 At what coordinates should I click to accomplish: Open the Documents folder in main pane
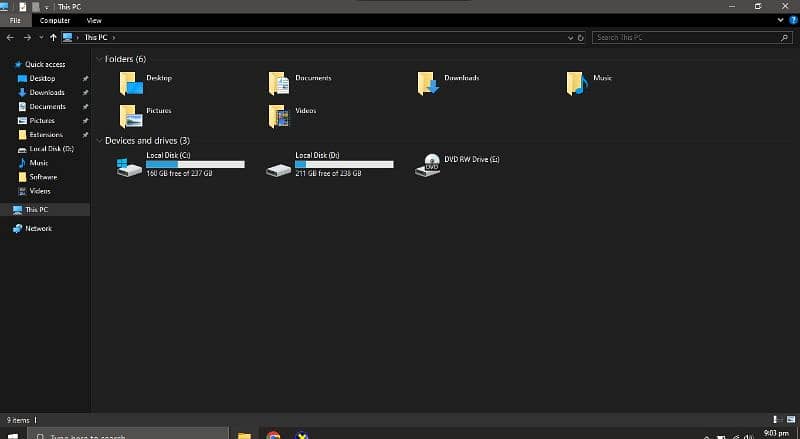coord(280,84)
